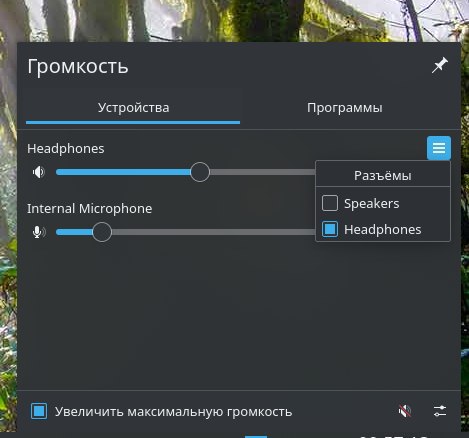Click the gray part of microphone volume track
Image resolution: width=469 pixels, height=438 pixels.
213,232
